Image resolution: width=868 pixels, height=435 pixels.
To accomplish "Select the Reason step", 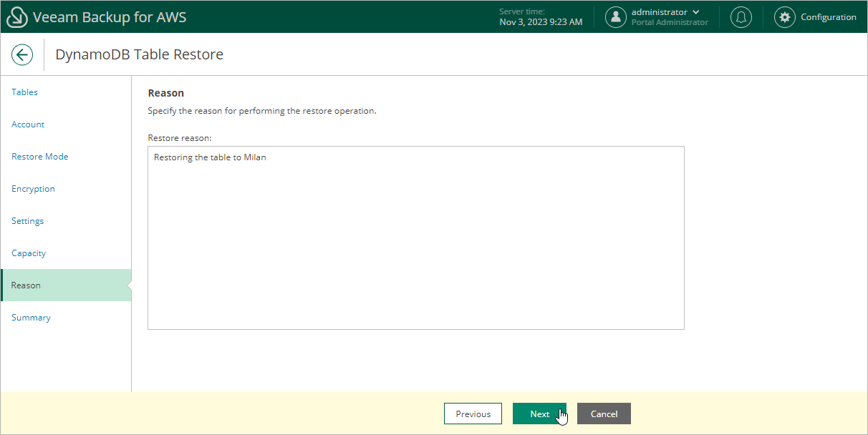I will 66,285.
